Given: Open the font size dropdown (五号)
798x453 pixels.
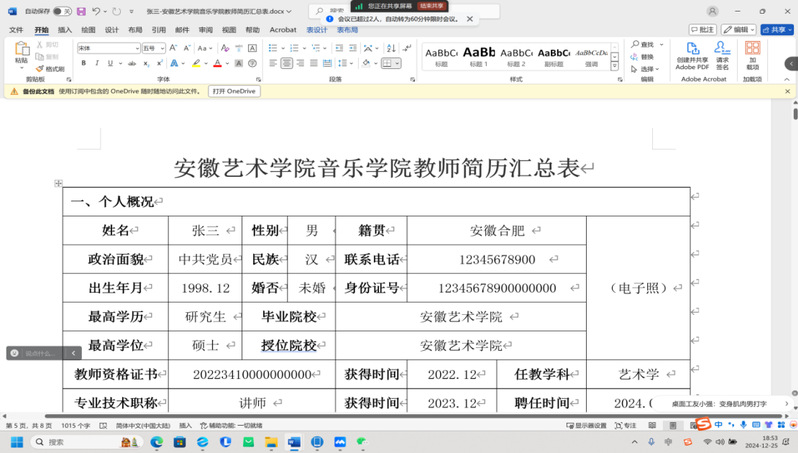Looking at the screenshot, I should point(162,48).
